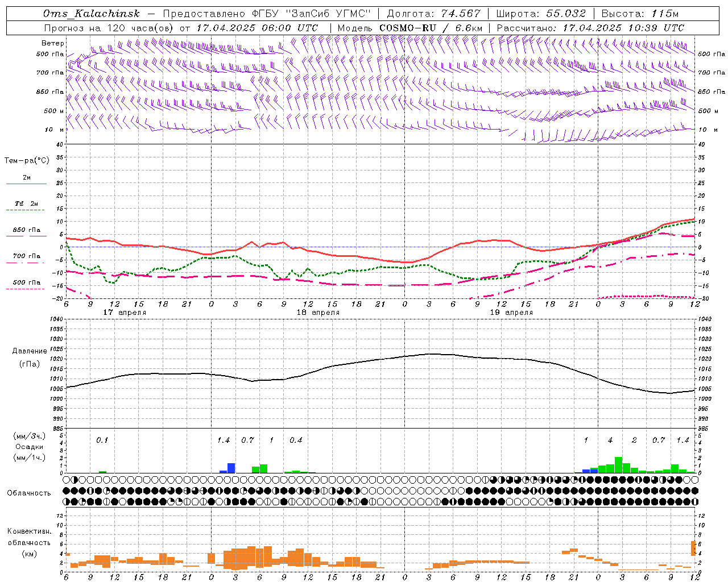Select the "(мм/3ч.)" precipitation unit label
728x582 pixels.
tap(29, 436)
